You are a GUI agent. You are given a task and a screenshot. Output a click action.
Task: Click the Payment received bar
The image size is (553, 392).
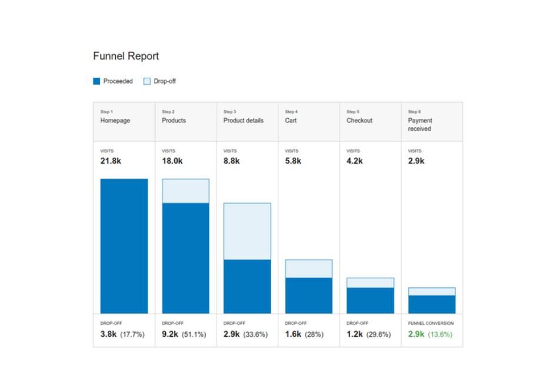[x=432, y=301]
